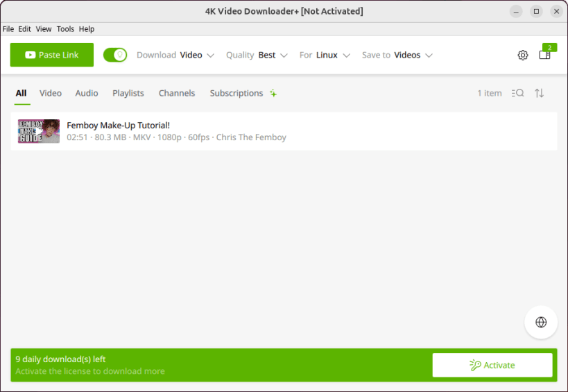Click the video details line showing 80.3 MB
Image resolution: width=568 pixels, height=392 pixels.
pyautogui.click(x=176, y=137)
